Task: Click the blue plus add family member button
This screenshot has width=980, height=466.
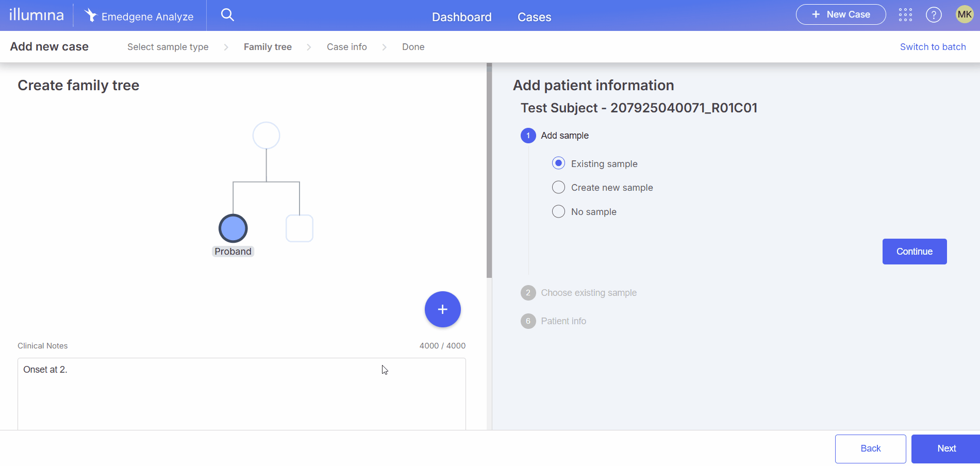Action: 442,309
